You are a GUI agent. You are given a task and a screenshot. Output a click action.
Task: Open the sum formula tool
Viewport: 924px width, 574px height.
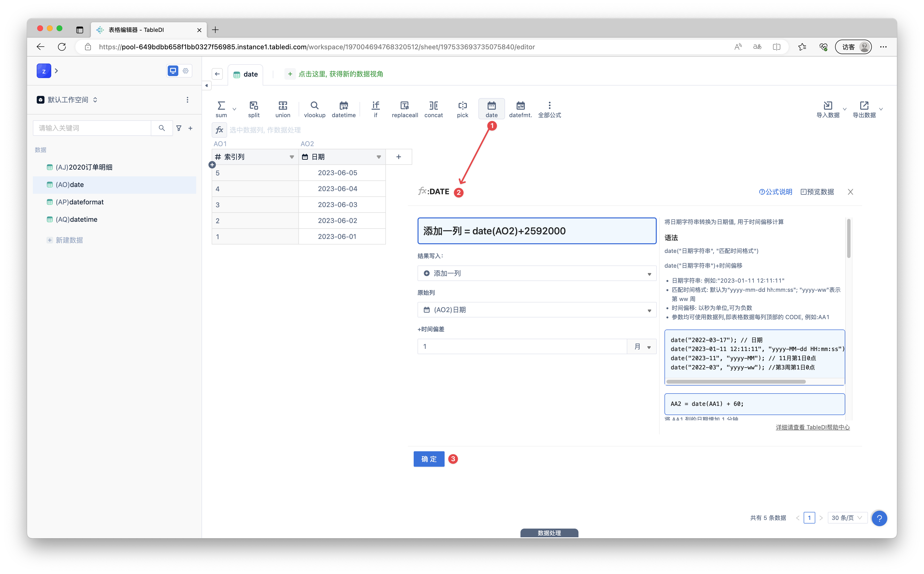point(221,109)
